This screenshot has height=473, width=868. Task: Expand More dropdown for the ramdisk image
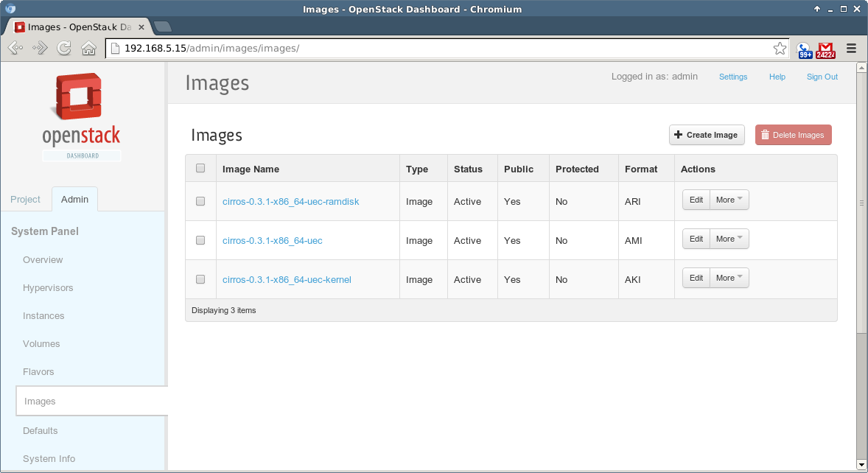729,200
